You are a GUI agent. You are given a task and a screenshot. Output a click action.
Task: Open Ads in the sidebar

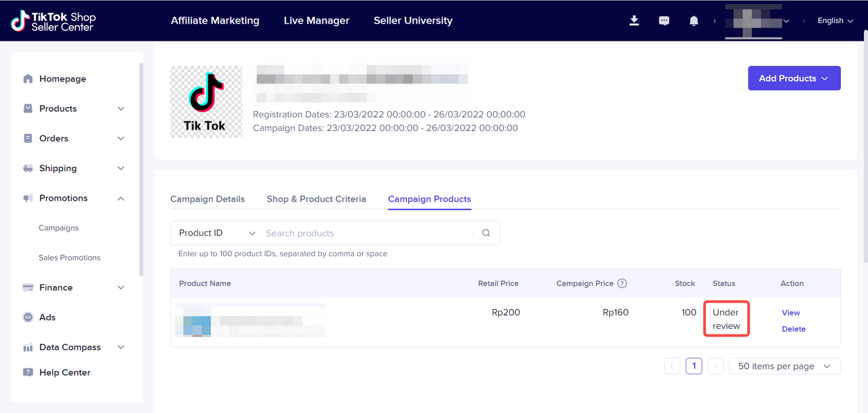47,317
